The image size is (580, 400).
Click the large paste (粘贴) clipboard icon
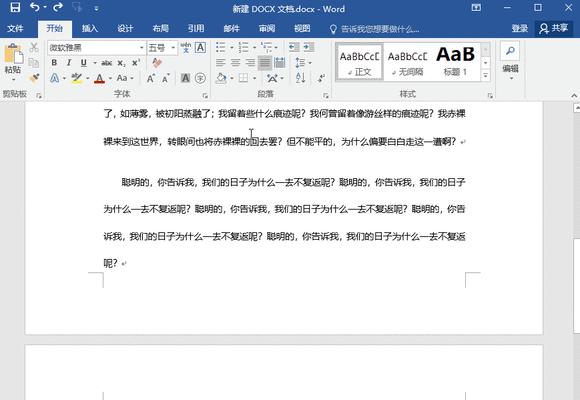(14, 54)
